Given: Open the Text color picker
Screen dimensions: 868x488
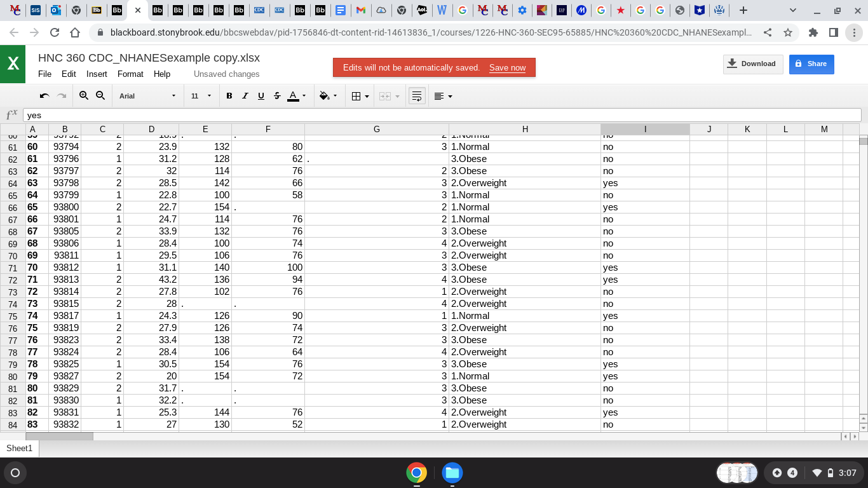Looking at the screenshot, I should click(292, 95).
